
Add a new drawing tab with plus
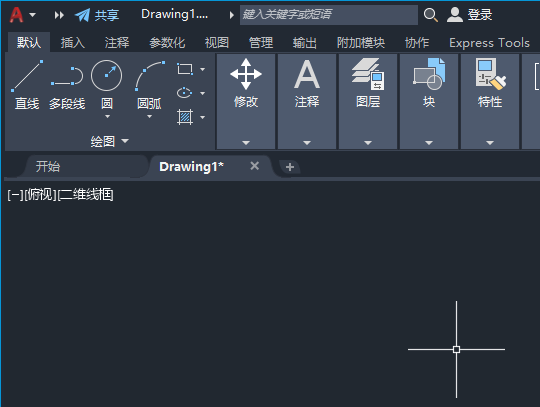290,167
